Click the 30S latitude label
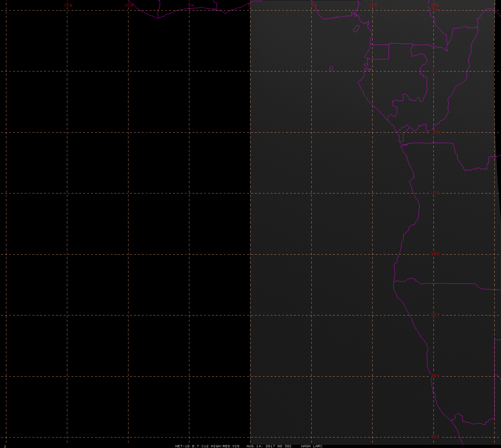The height and width of the screenshot is (448, 501). point(435,437)
